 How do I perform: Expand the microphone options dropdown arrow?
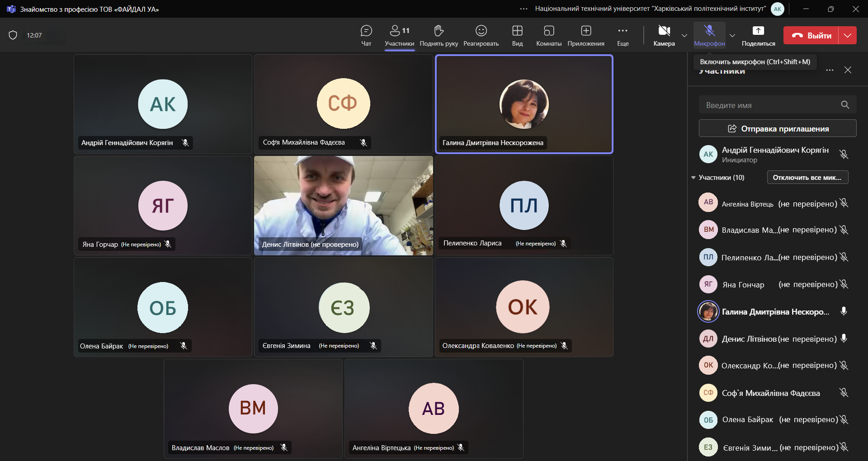pos(732,36)
